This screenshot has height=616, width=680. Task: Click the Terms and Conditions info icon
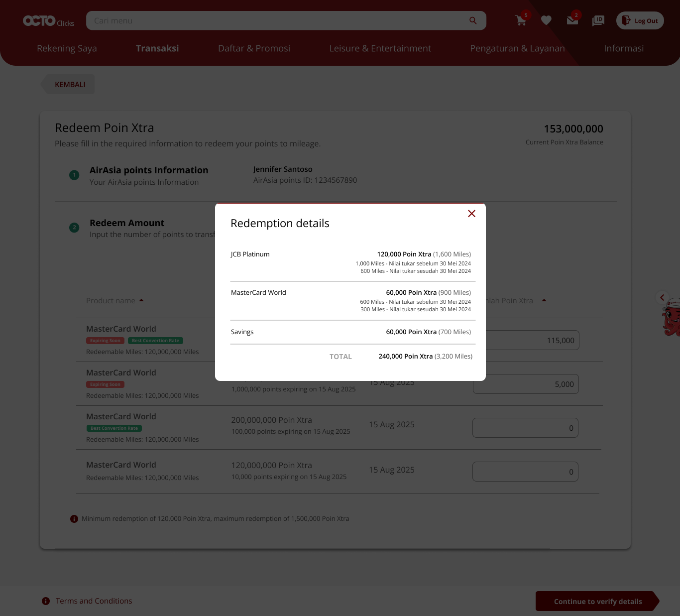[x=46, y=601]
